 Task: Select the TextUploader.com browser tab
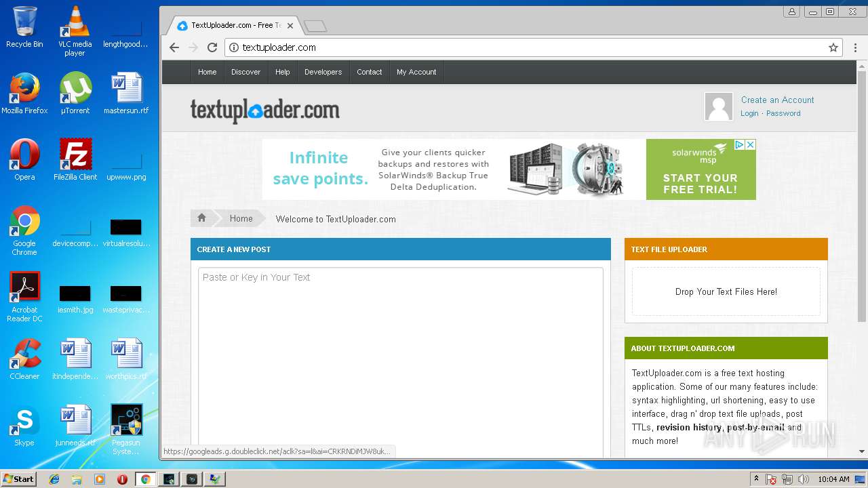click(234, 26)
